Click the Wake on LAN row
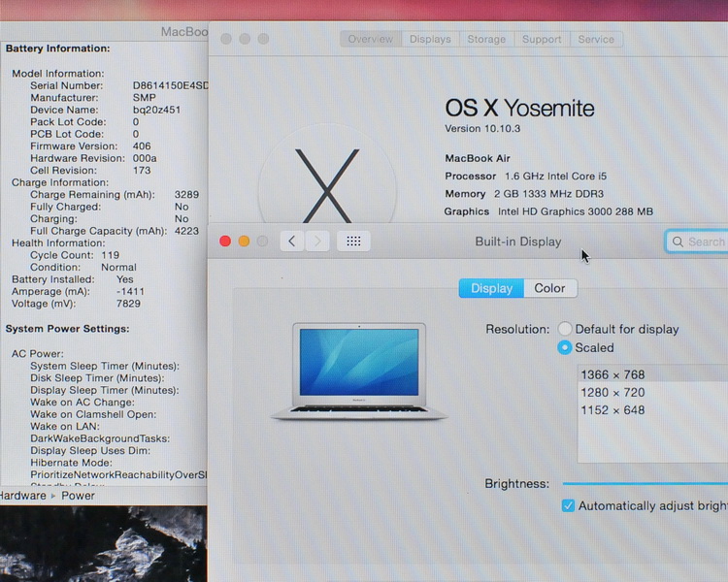The image size is (728, 582). click(65, 427)
